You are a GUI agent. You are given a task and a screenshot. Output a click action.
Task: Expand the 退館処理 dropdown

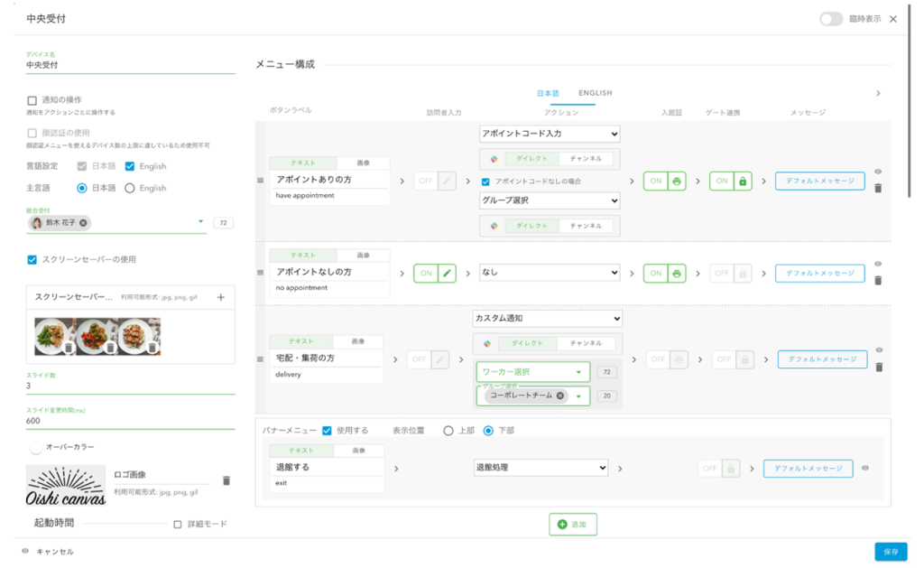pyautogui.click(x=541, y=468)
